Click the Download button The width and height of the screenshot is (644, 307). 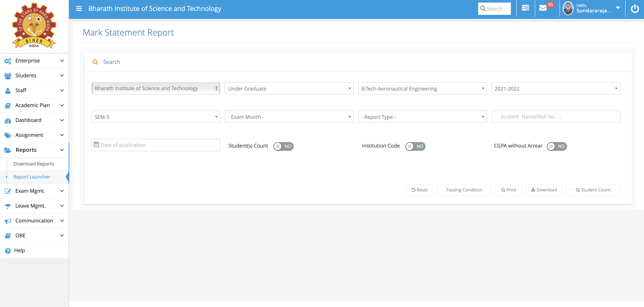coord(544,190)
